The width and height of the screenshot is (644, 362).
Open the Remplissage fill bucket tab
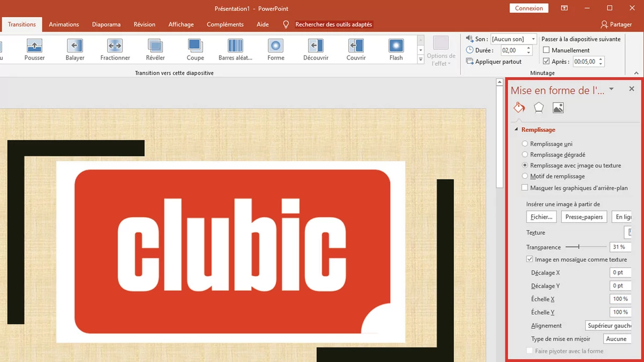tap(519, 107)
